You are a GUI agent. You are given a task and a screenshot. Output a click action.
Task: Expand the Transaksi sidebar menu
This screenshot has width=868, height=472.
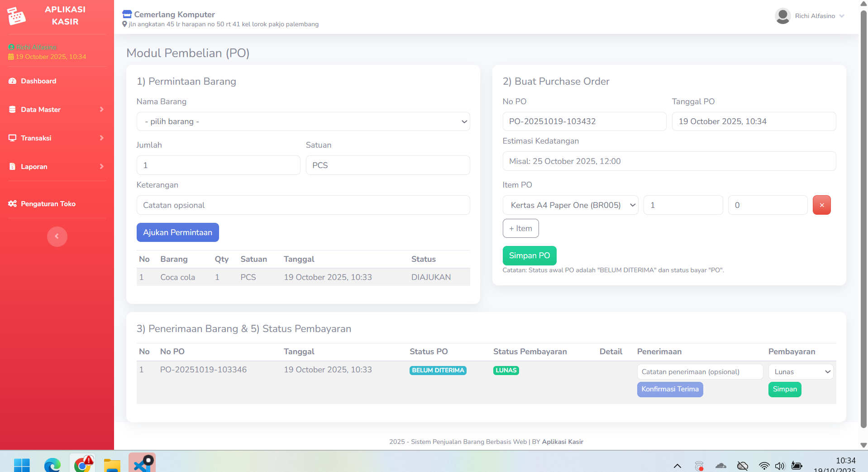coord(57,138)
